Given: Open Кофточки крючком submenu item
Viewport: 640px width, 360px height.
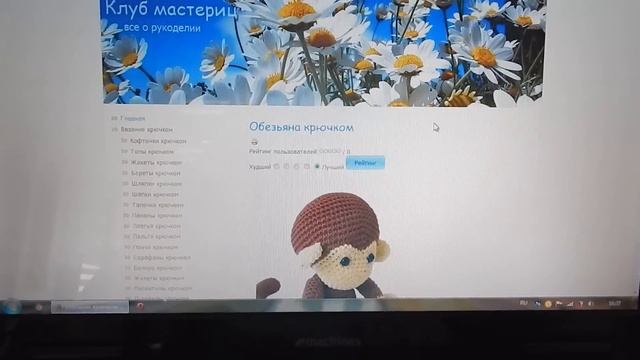Looking at the screenshot, I should click(x=158, y=141).
